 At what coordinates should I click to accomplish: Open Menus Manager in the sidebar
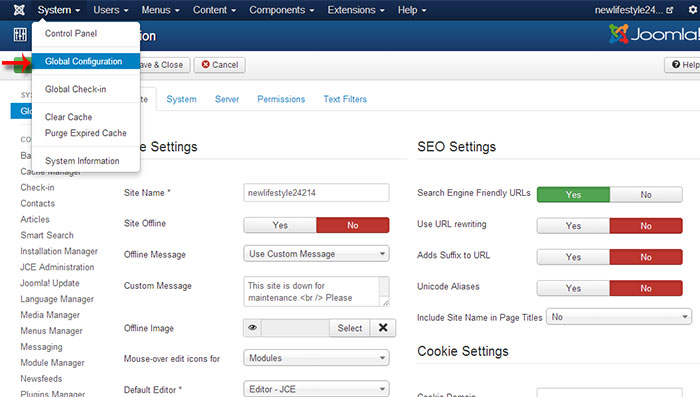pyautogui.click(x=51, y=331)
